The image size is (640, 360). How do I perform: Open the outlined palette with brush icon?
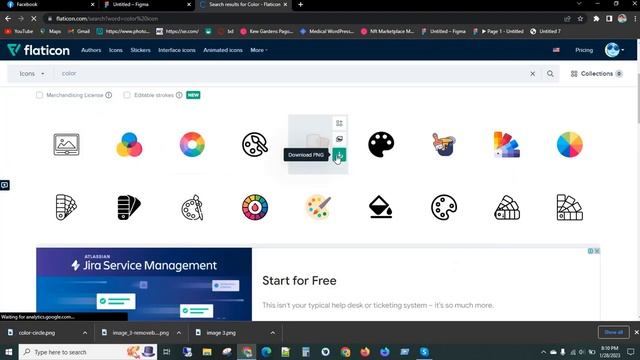click(x=255, y=144)
